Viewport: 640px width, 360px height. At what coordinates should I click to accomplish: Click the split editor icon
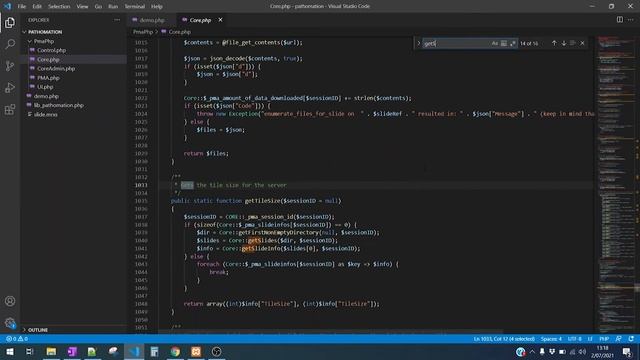[620, 20]
